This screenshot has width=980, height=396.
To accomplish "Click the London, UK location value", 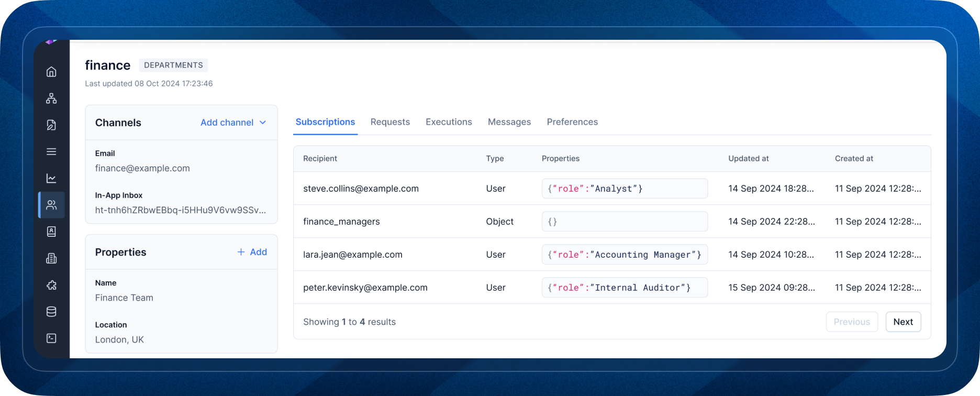I will pyautogui.click(x=119, y=339).
